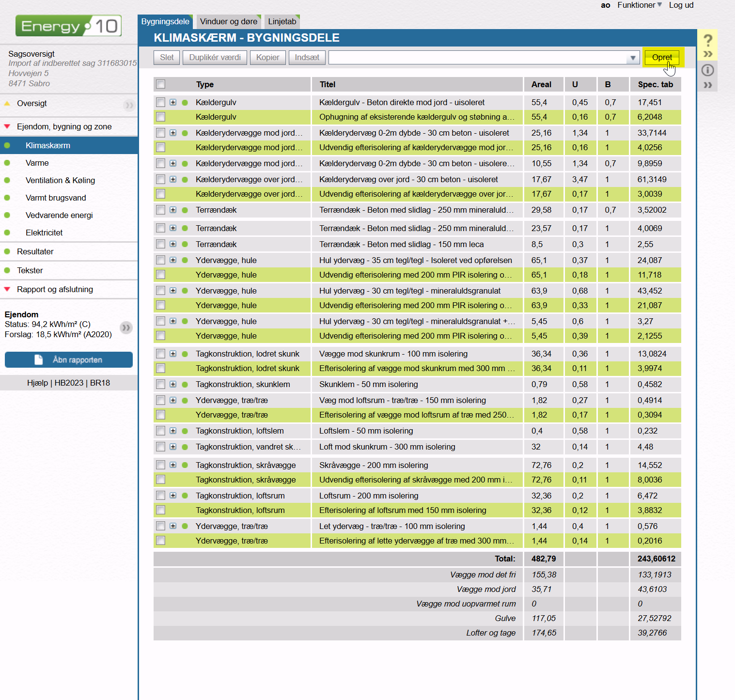Check the box for Kældergulv uisoleret row
The width and height of the screenshot is (735, 700).
161,102
